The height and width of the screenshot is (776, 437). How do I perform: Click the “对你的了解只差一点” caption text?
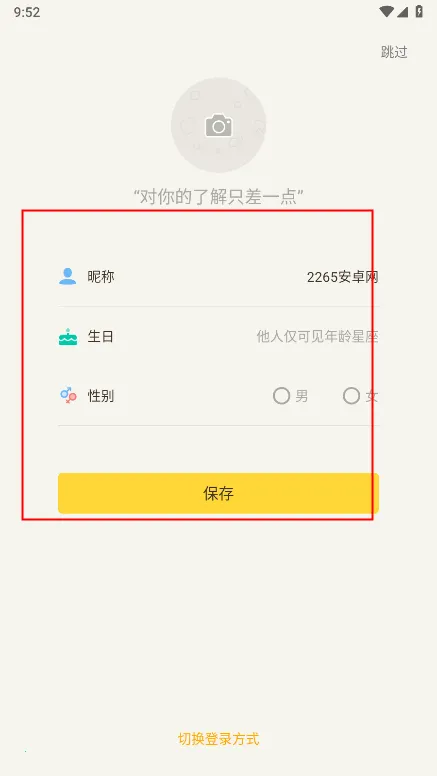[218, 196]
